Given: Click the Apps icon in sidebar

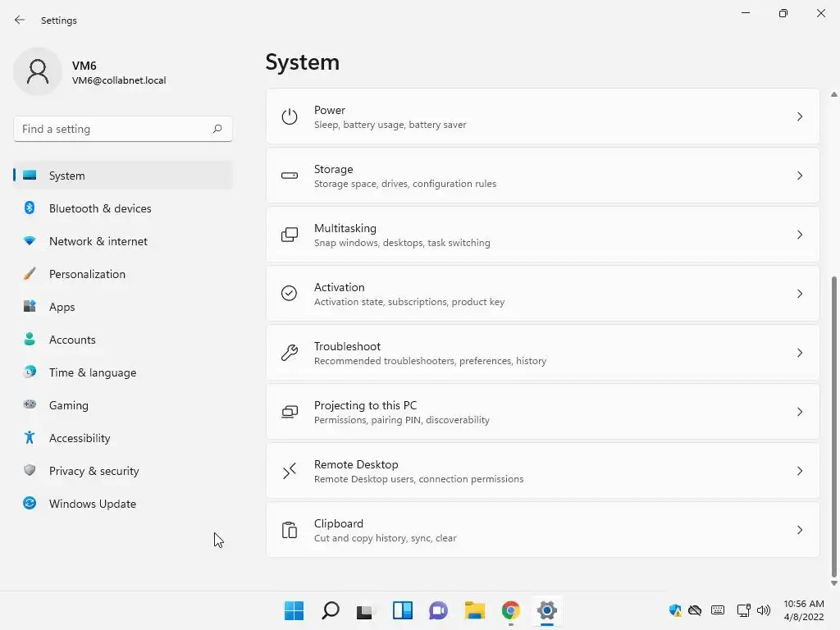Looking at the screenshot, I should [x=30, y=307].
